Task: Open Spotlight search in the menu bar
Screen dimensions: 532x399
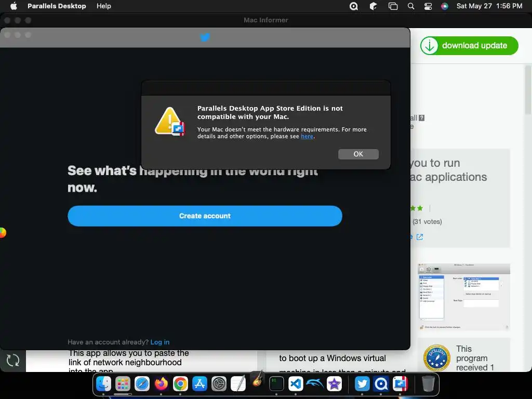Action: point(411,6)
